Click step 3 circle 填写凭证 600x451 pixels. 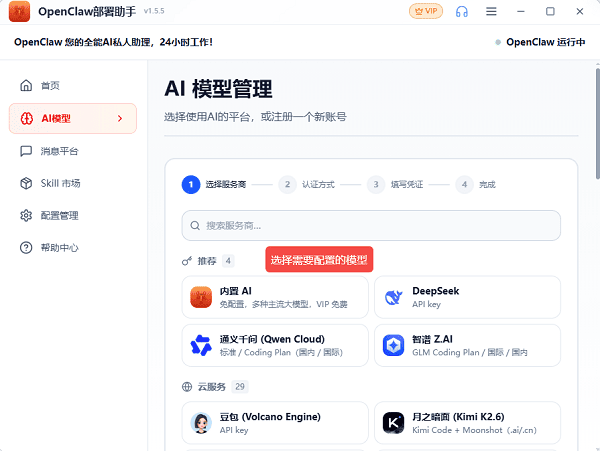(376, 185)
